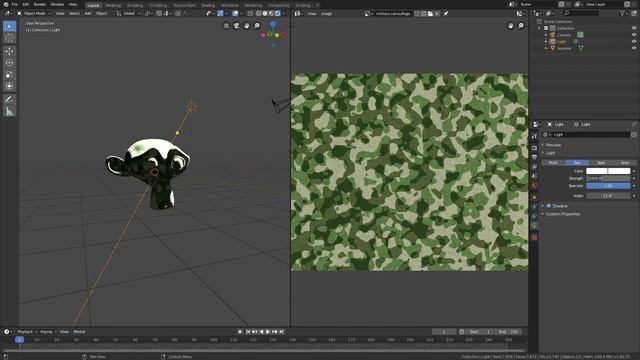Expand the Camera row in outliner

coord(546,35)
